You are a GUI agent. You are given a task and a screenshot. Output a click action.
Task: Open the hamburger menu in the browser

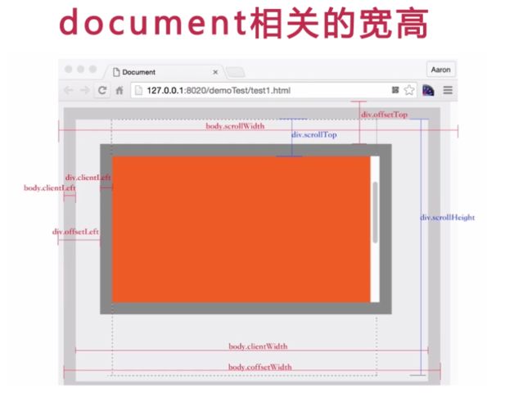coord(448,90)
